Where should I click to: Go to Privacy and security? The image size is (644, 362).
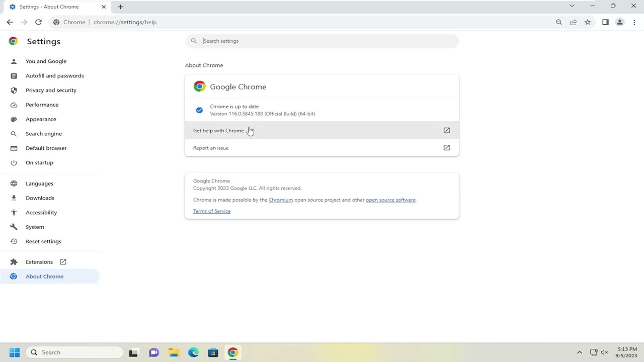coord(51,90)
